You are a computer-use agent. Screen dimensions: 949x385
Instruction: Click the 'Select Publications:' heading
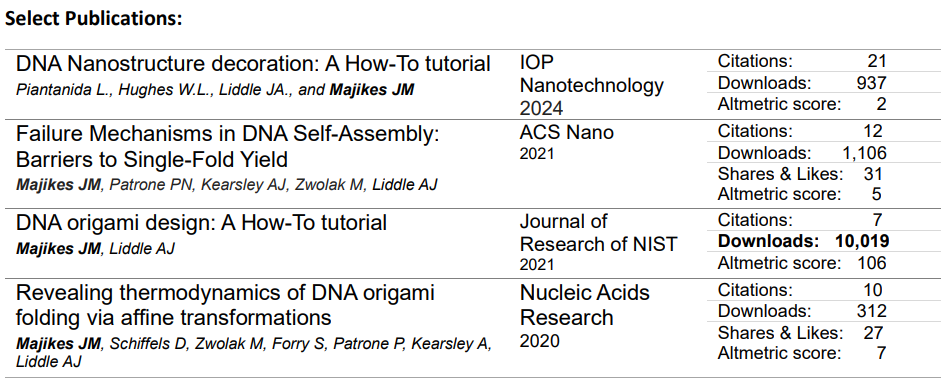click(x=94, y=19)
